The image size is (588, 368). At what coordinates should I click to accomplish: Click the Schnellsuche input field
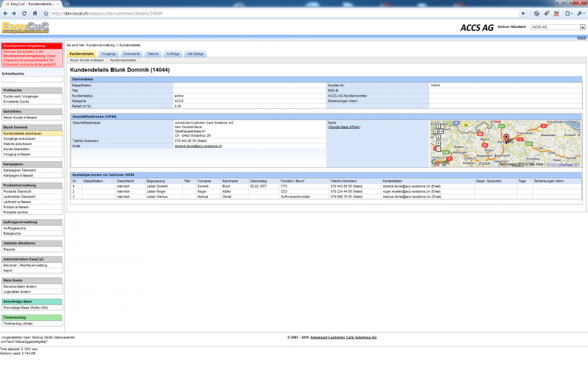(x=32, y=79)
